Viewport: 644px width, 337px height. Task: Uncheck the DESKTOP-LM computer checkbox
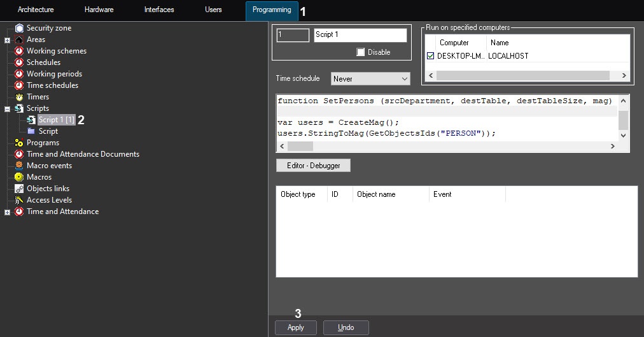pos(431,56)
